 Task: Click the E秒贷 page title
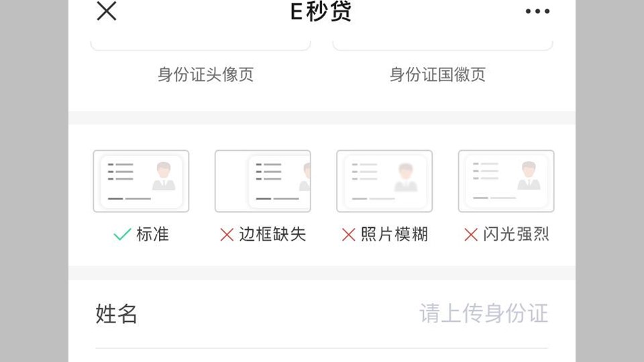coord(321,11)
